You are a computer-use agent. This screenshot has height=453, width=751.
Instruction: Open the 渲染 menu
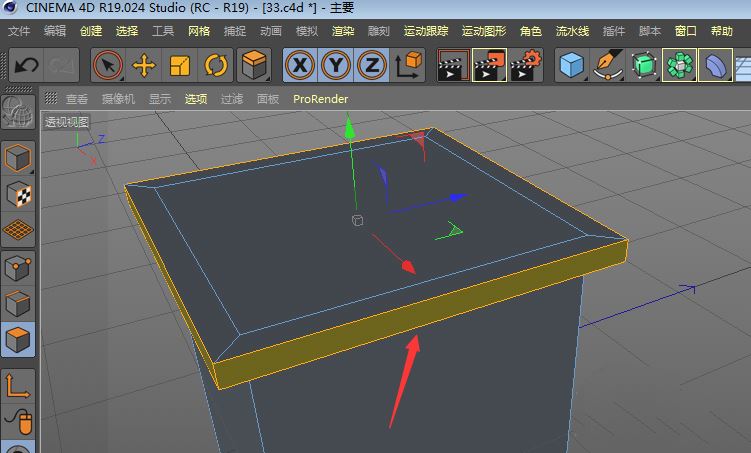tap(343, 31)
